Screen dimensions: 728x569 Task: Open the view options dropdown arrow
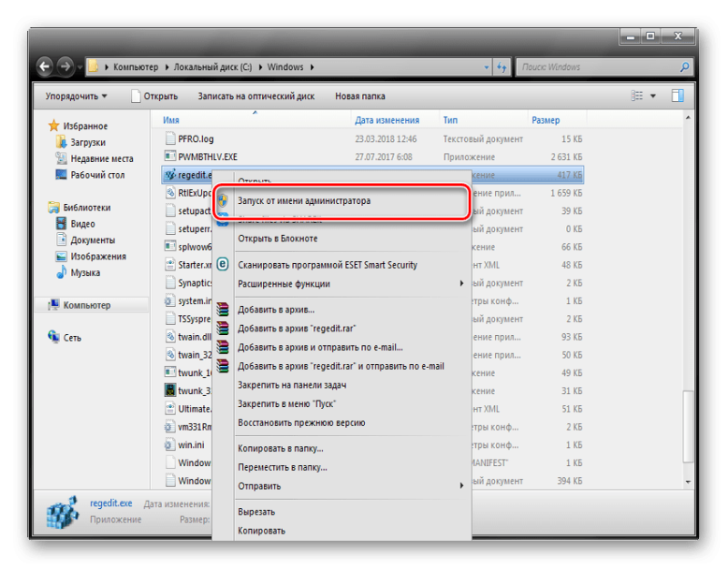point(653,96)
